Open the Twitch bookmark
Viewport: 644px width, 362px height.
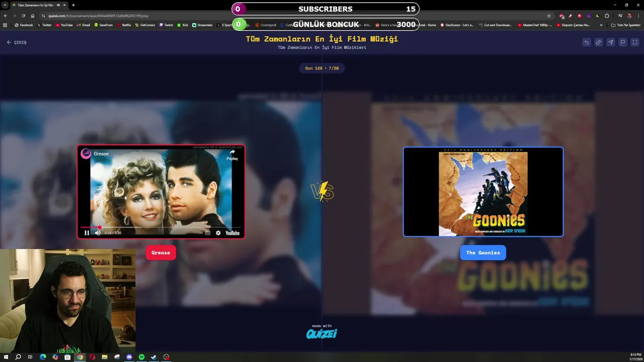click(166, 25)
